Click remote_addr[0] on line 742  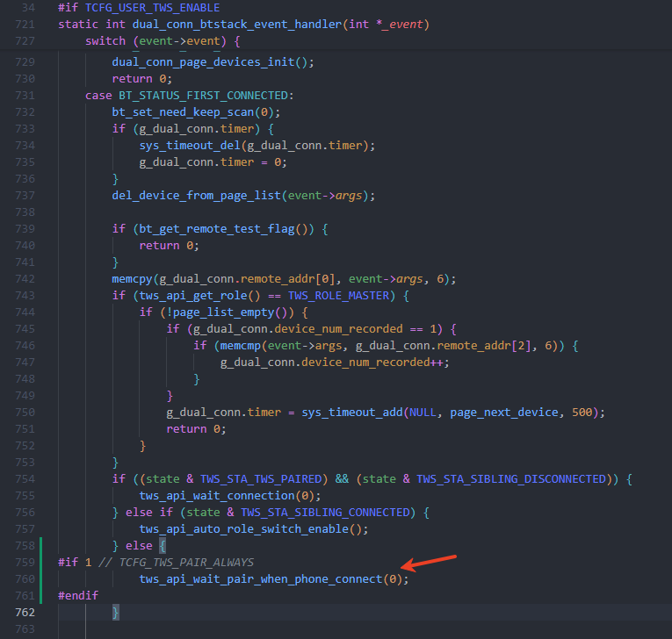[287, 279]
